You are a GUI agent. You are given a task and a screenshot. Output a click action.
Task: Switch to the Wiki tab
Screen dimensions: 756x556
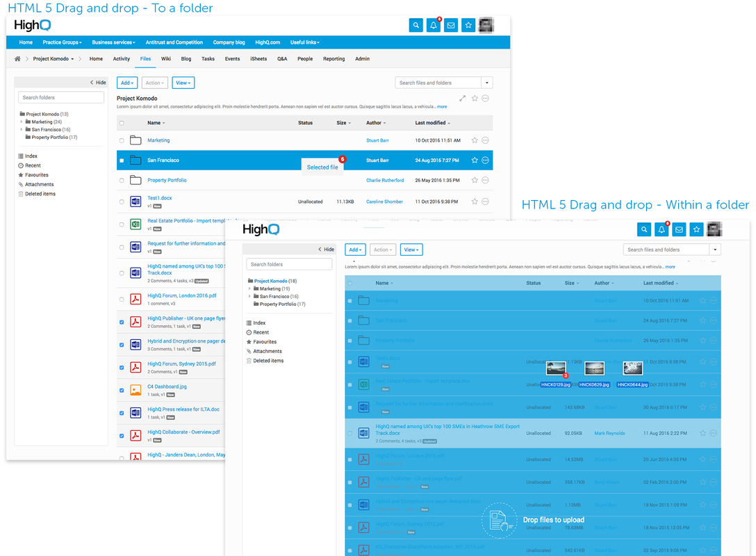[x=166, y=59]
